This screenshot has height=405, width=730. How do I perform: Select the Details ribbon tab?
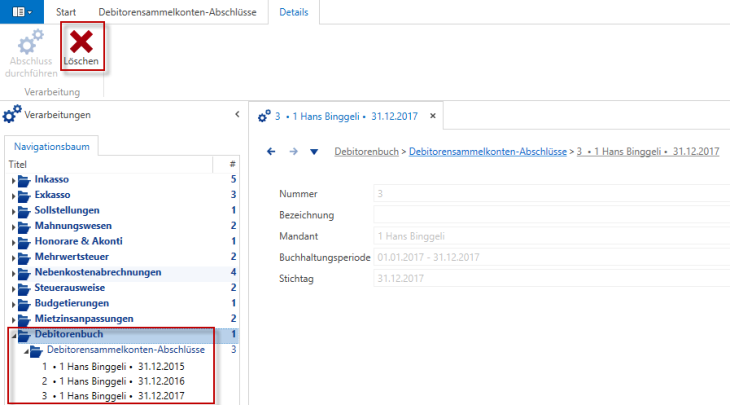pyautogui.click(x=294, y=12)
